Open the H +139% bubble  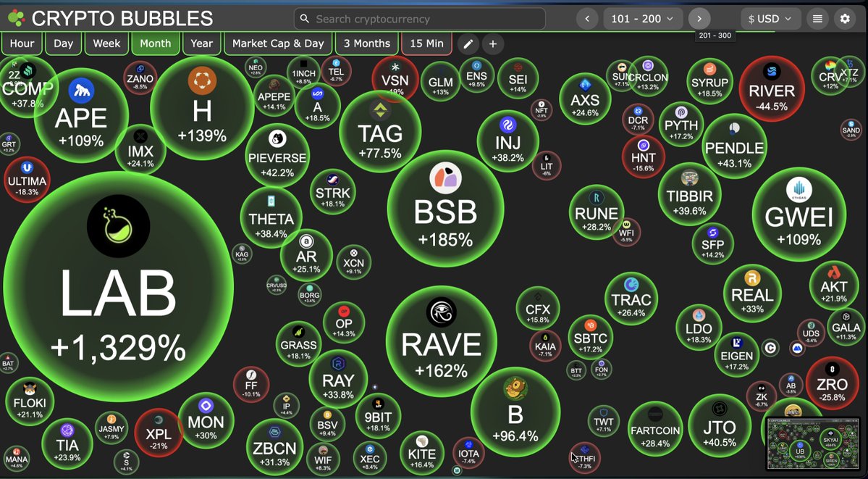point(202,107)
